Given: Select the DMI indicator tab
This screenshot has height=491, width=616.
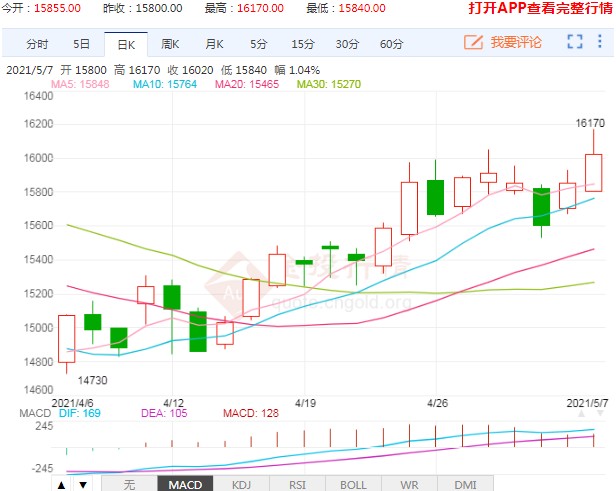Looking at the screenshot, I should tap(465, 484).
